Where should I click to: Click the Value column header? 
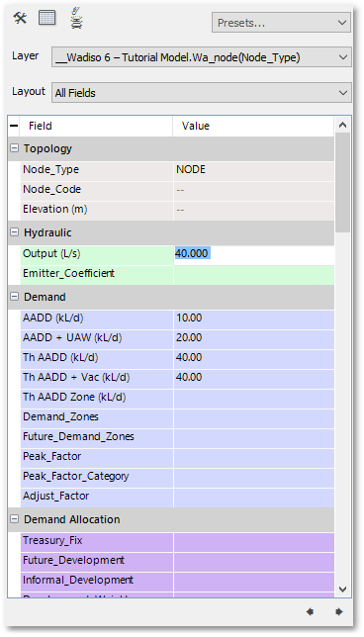point(253,126)
